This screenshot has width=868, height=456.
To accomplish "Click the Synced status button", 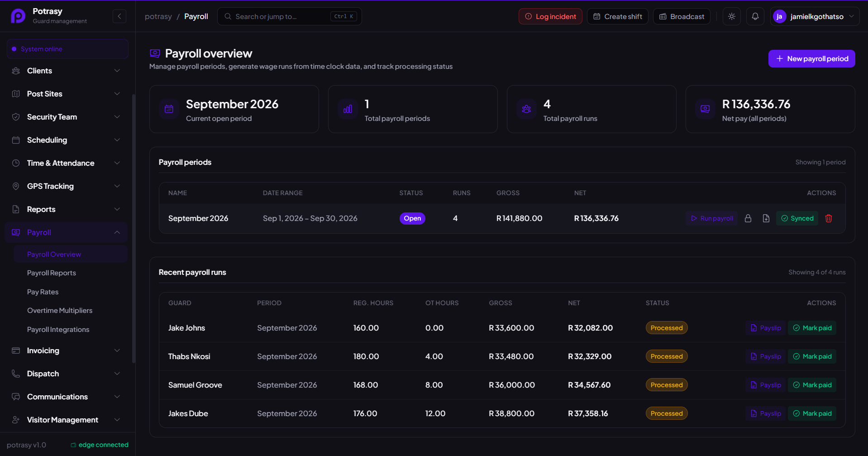I will (797, 218).
